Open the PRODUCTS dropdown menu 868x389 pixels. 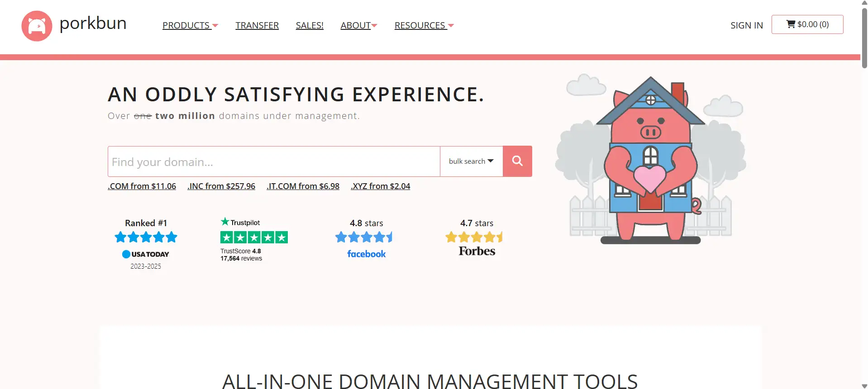190,25
